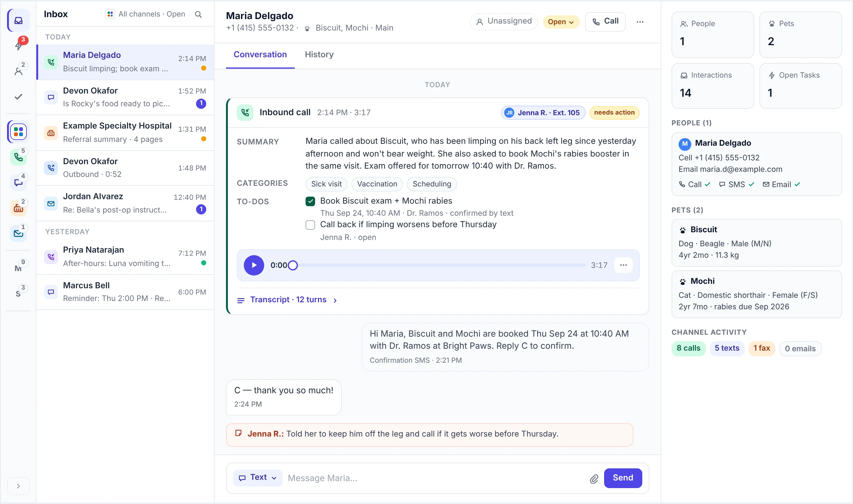Open the contacts person icon in sidebar
The height and width of the screenshot is (504, 853).
(x=18, y=71)
